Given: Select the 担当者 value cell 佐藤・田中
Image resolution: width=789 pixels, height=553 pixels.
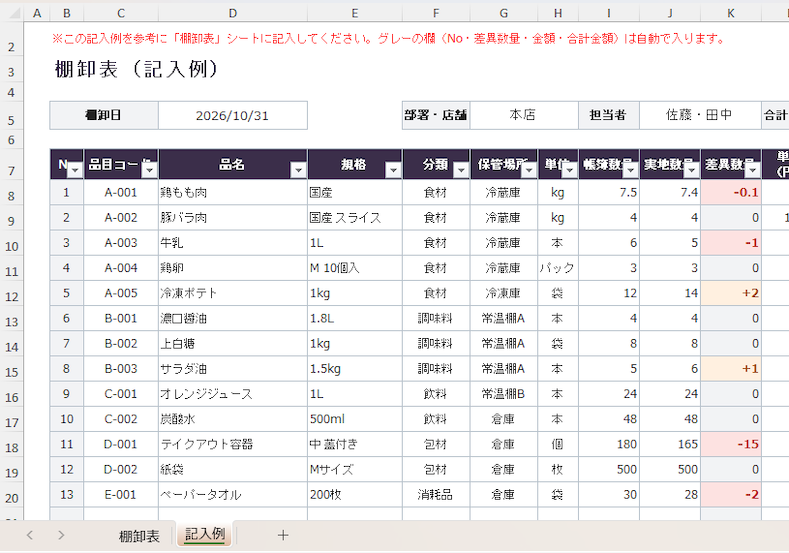Looking at the screenshot, I should pyautogui.click(x=699, y=115).
